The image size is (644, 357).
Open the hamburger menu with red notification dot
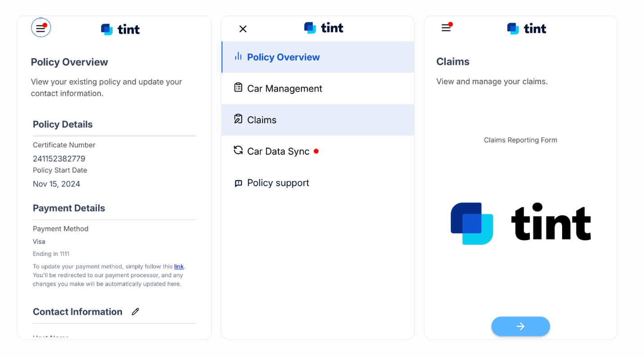[445, 27]
